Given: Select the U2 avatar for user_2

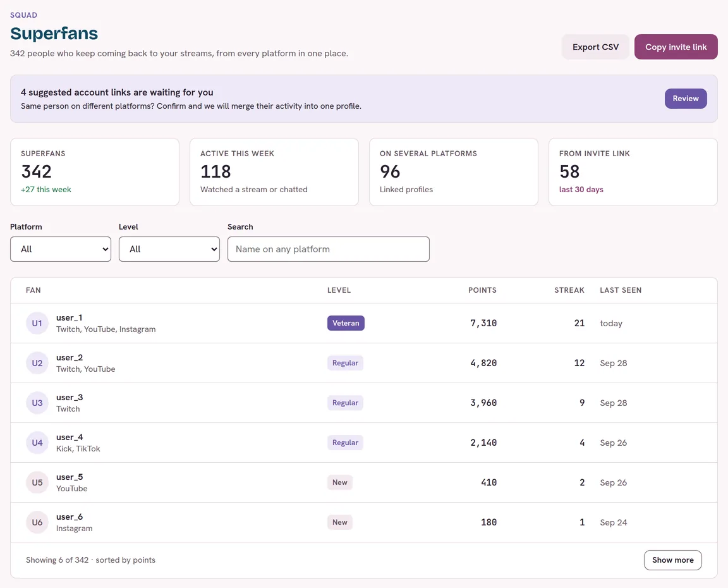Looking at the screenshot, I should pyautogui.click(x=37, y=363).
